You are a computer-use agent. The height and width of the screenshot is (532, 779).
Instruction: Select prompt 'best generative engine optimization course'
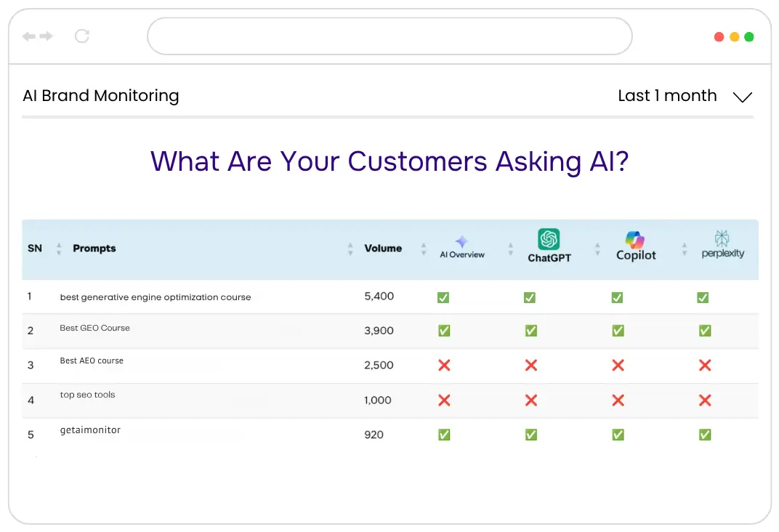(x=156, y=297)
